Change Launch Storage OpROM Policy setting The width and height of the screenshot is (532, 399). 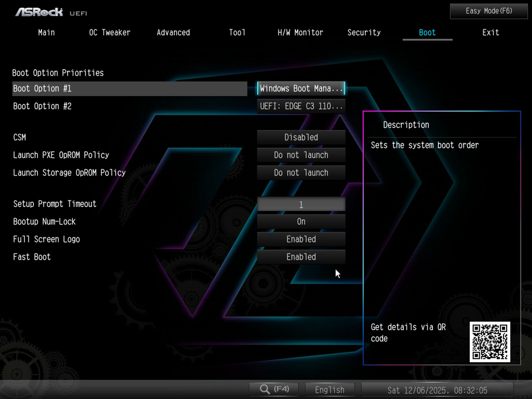[x=301, y=173]
